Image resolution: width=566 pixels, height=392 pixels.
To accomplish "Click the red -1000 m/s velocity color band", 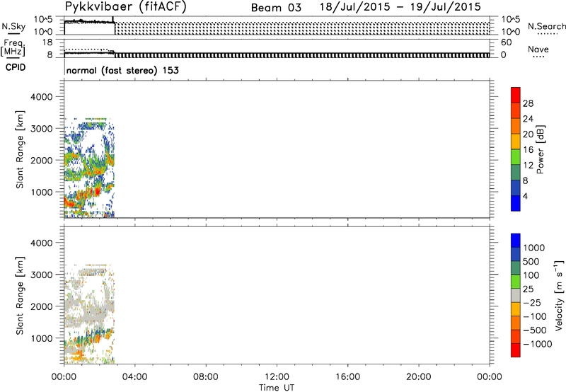I will 516,350.
